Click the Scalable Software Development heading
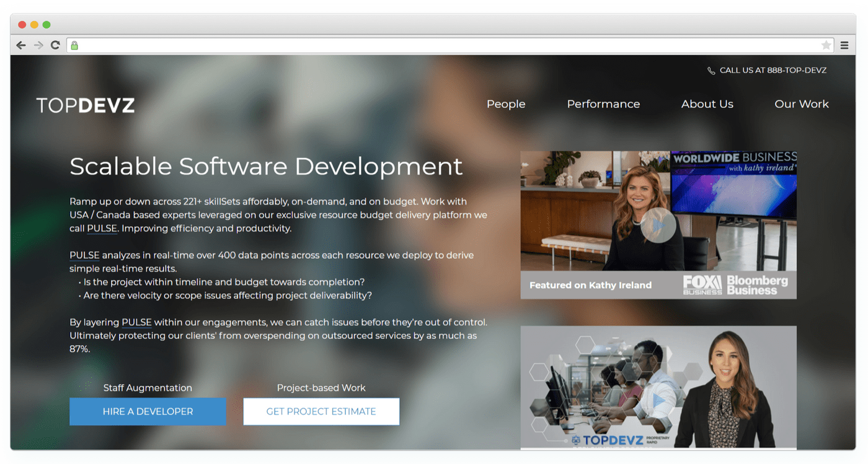This screenshot has height=464, width=868. click(x=266, y=166)
